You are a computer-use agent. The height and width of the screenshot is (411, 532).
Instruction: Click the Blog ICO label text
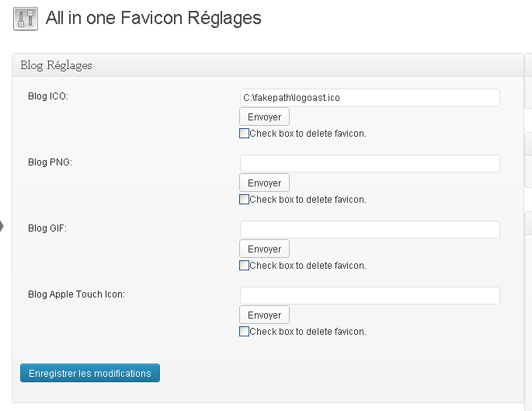(x=48, y=97)
